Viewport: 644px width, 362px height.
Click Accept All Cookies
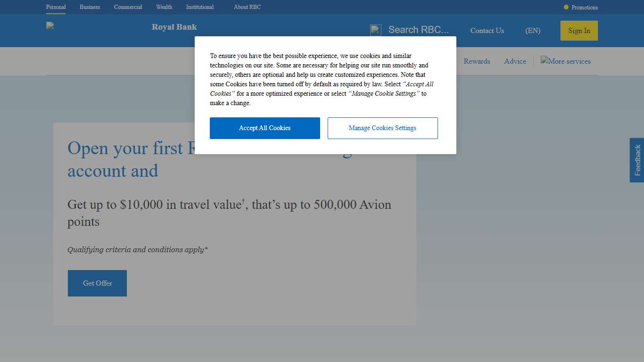click(x=264, y=128)
